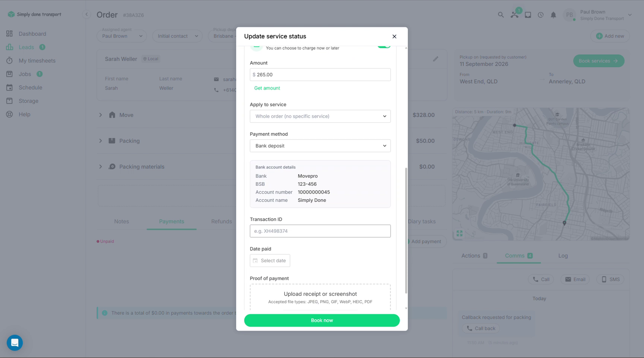Open the Apply to service dropdown
The image size is (644, 358).
tap(320, 116)
